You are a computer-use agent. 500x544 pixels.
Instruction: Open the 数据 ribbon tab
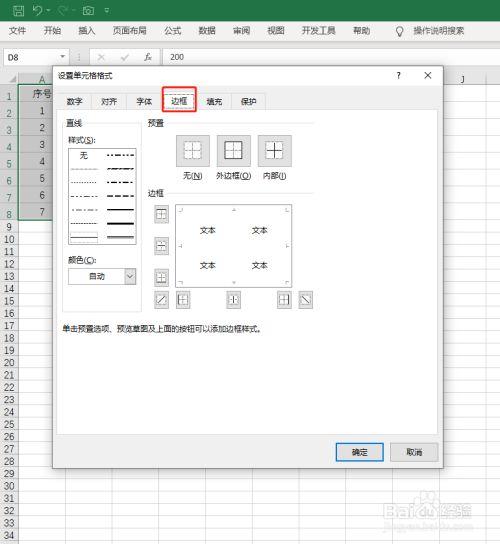pos(207,31)
